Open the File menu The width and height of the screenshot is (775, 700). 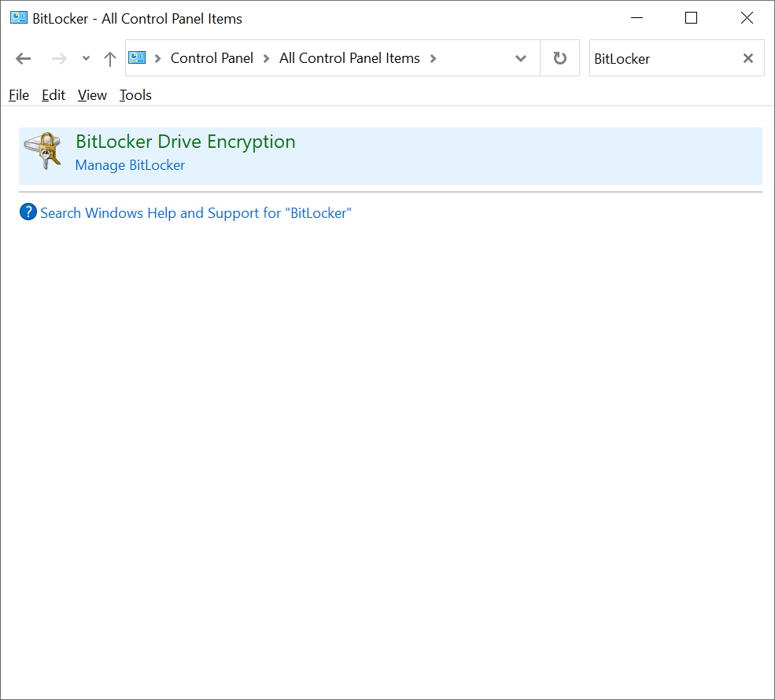(x=19, y=95)
